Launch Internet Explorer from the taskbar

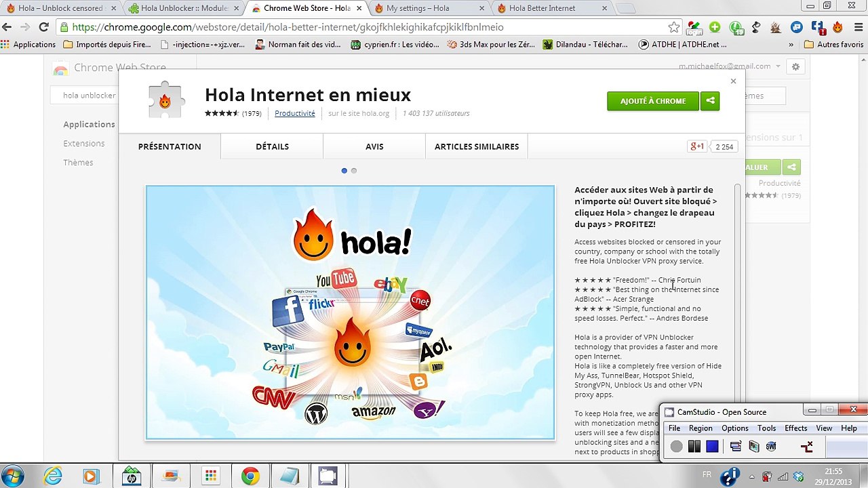coord(53,476)
